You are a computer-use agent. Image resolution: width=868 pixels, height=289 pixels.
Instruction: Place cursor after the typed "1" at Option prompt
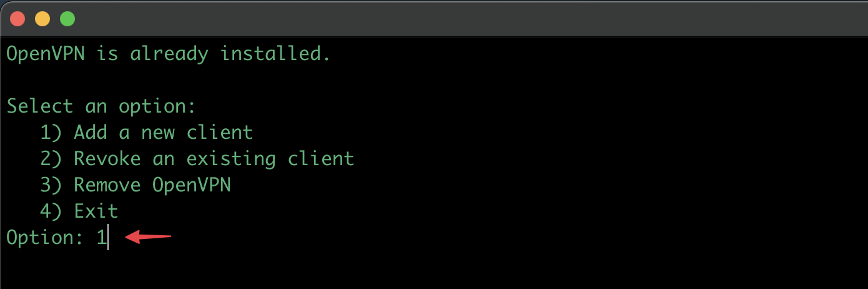107,238
